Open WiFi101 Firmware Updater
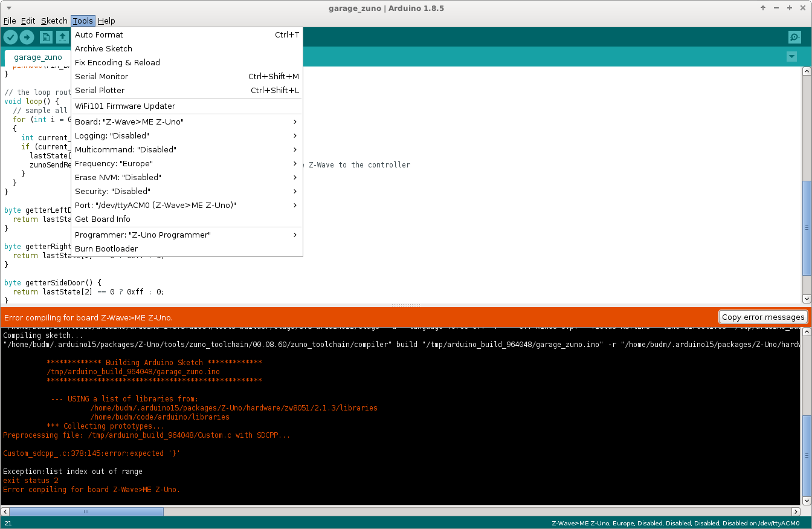Screen dimensions: 812x529 [187, 106]
